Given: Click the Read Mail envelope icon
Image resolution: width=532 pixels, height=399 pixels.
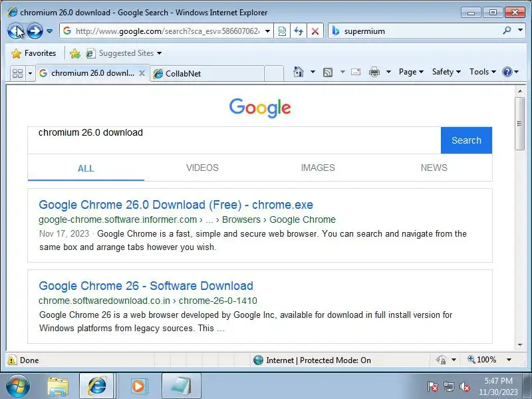Looking at the screenshot, I should [356, 72].
